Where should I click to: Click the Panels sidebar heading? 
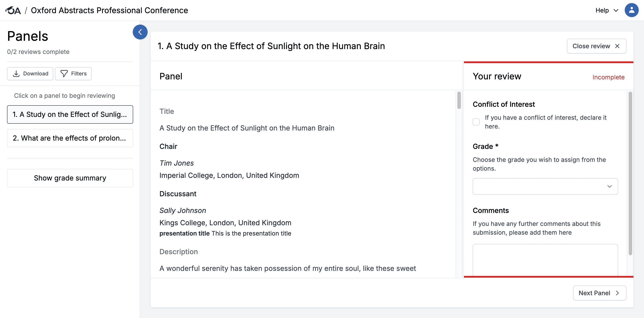click(x=28, y=36)
